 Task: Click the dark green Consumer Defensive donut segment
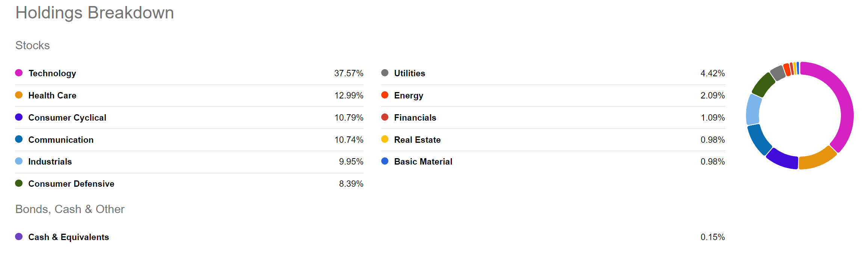coord(763,85)
